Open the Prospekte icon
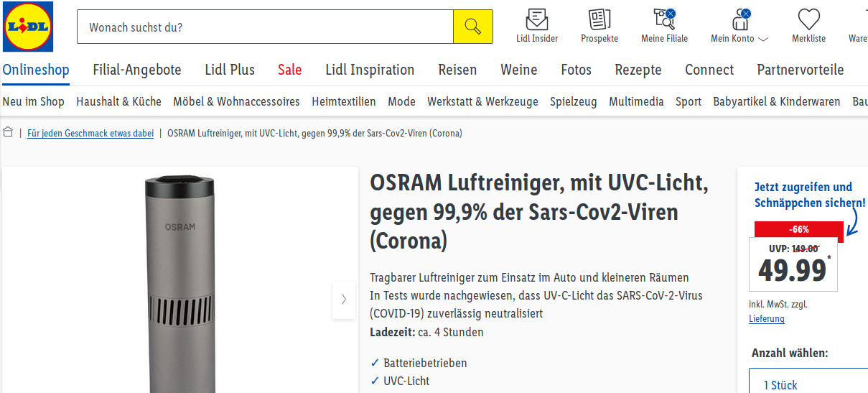Screen dimensions: 868x393 tap(599, 19)
